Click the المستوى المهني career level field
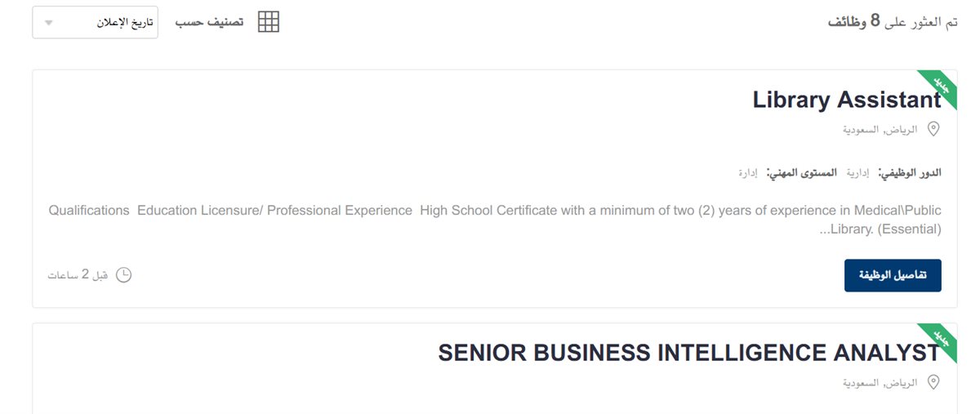Image resolution: width=980 pixels, height=414 pixels. click(788, 173)
